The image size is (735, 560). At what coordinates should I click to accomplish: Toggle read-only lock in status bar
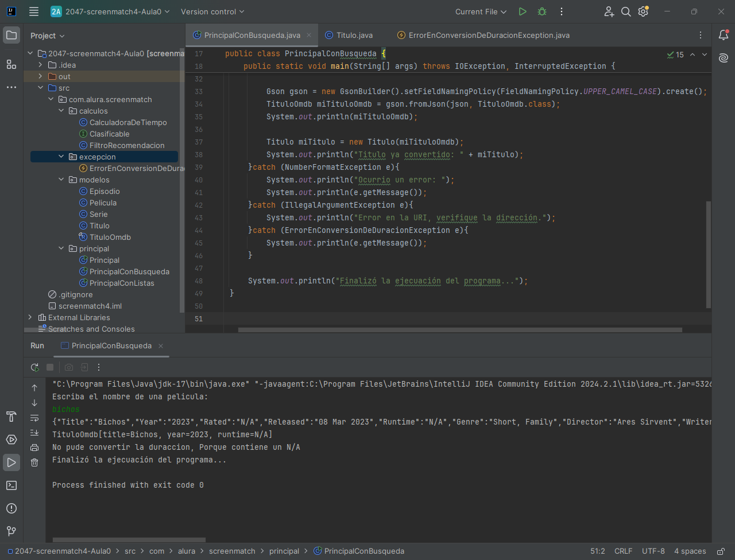[721, 551]
